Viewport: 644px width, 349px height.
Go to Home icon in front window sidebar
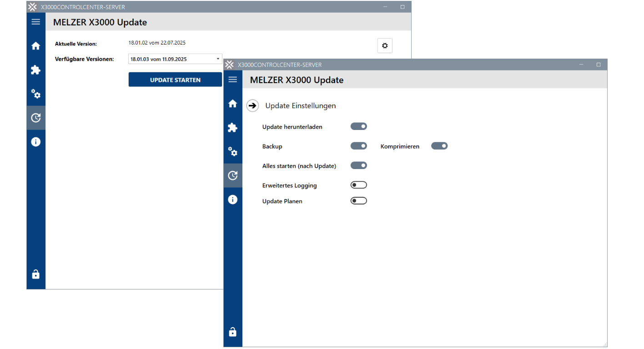(x=232, y=104)
